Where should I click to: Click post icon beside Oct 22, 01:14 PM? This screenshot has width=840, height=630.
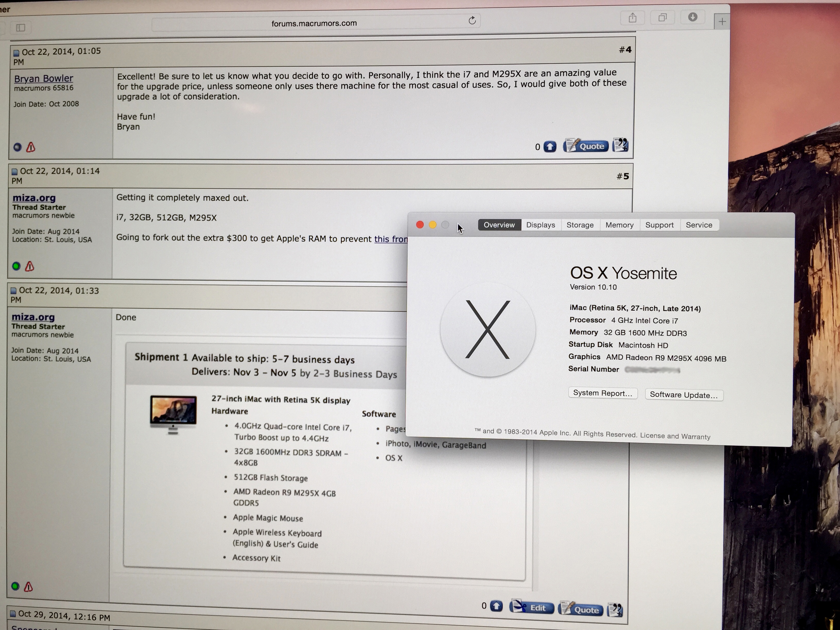(x=14, y=172)
